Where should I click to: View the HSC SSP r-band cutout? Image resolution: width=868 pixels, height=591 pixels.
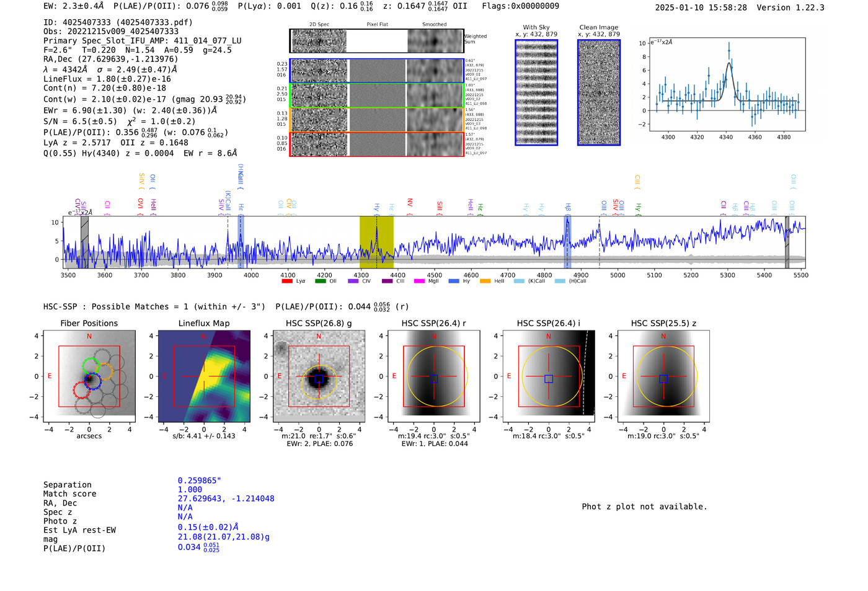point(434,376)
